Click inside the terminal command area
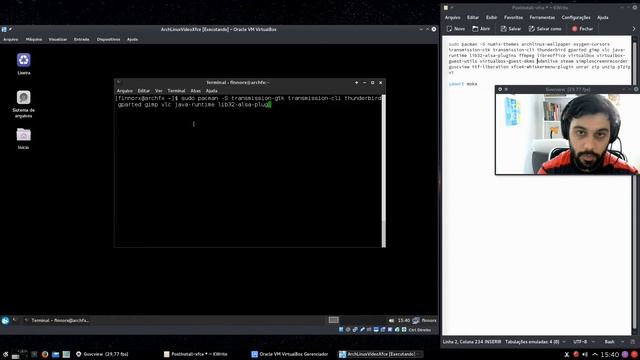Viewport: 640px width, 360px height. click(x=248, y=171)
